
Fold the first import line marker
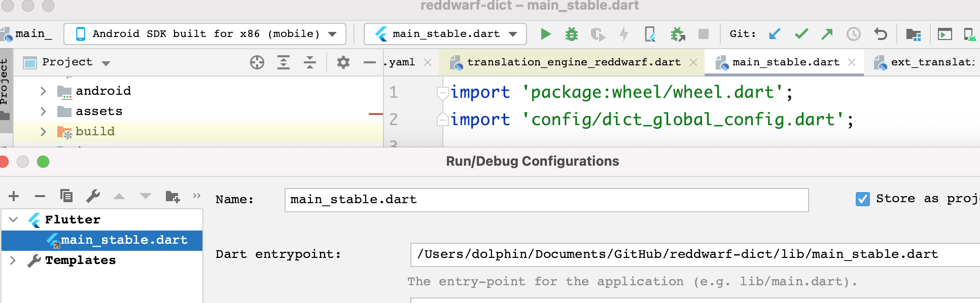tap(443, 93)
